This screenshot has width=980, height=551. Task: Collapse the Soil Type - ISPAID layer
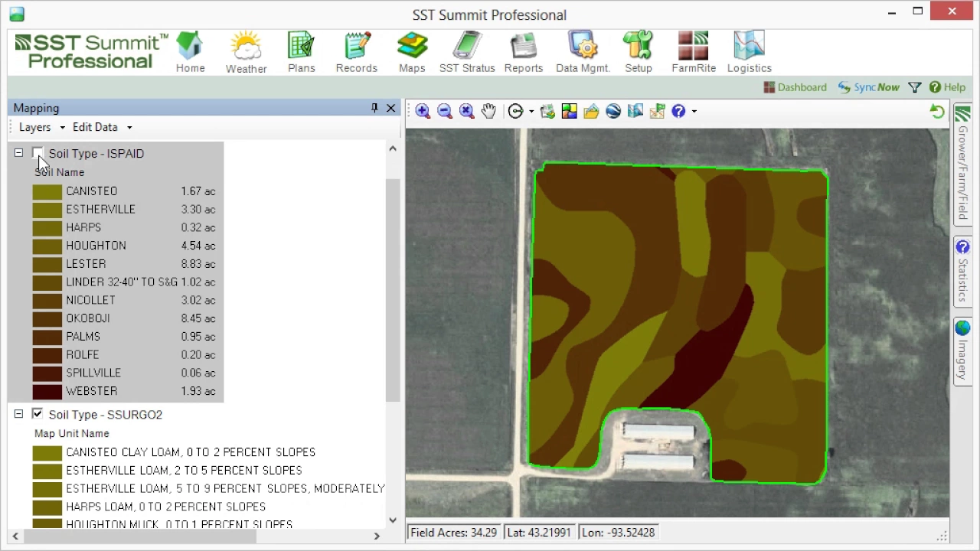(18, 153)
